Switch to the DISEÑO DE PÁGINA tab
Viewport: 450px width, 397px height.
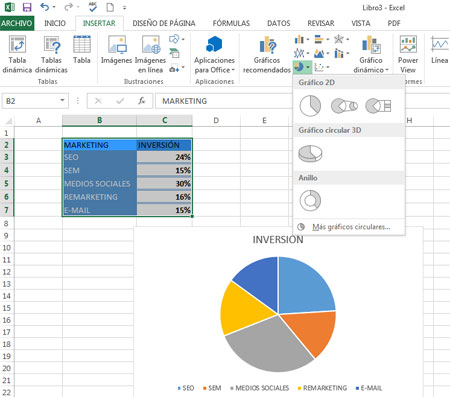tap(164, 23)
